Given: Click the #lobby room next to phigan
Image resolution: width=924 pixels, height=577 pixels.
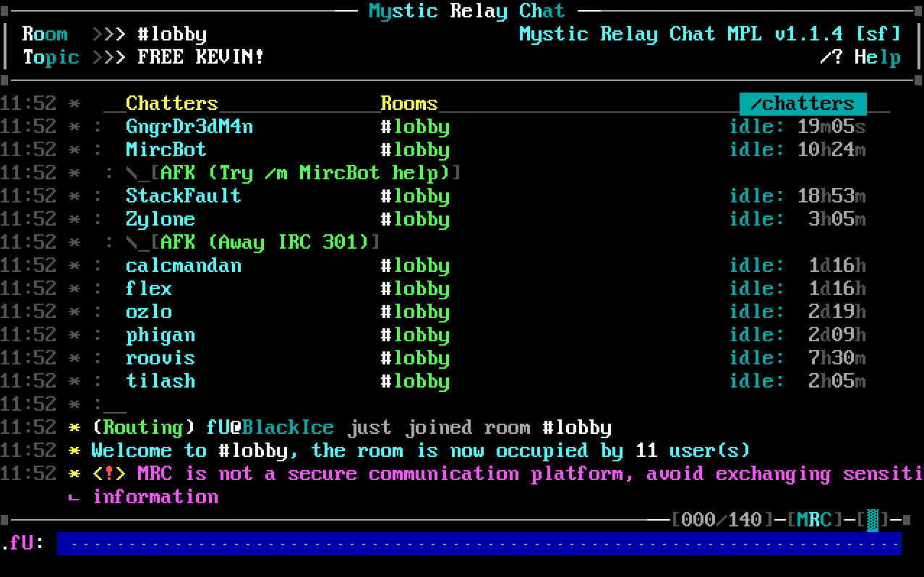Looking at the screenshot, I should 415,335.
